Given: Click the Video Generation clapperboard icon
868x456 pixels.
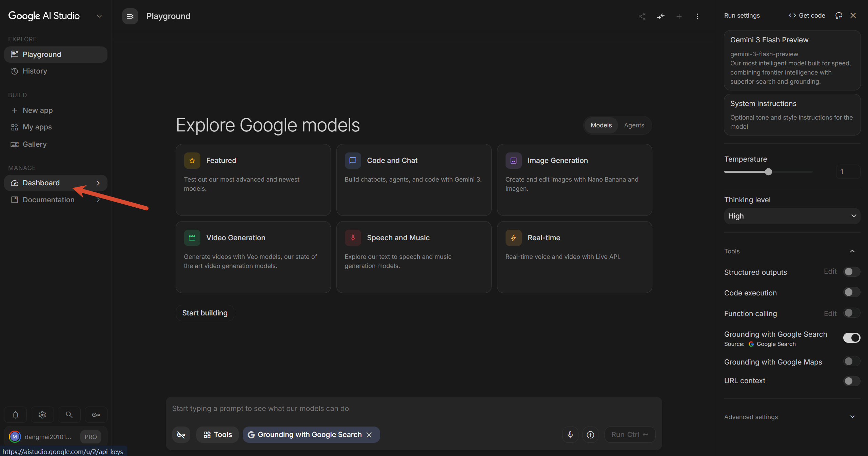Looking at the screenshot, I should [x=192, y=238].
